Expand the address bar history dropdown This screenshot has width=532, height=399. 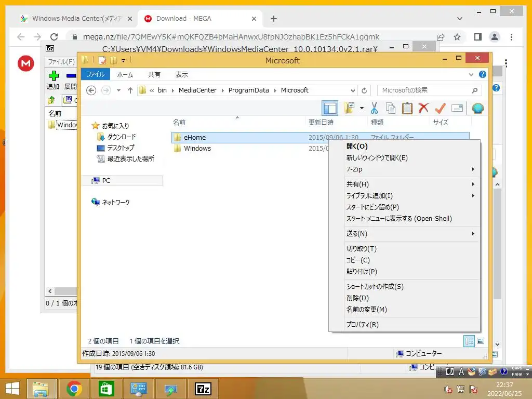pyautogui.click(x=353, y=90)
